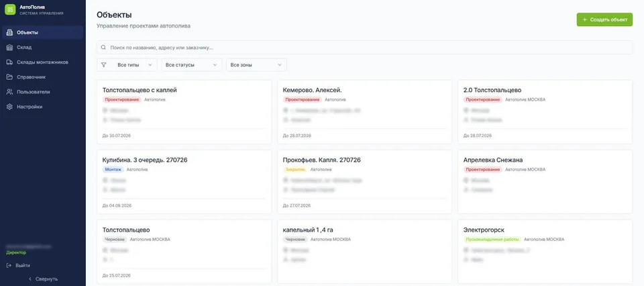Image resolution: width=644 pixels, height=286 pixels.
Task: Click the Монтаж status badge on Кулибина card
Action: point(113,169)
